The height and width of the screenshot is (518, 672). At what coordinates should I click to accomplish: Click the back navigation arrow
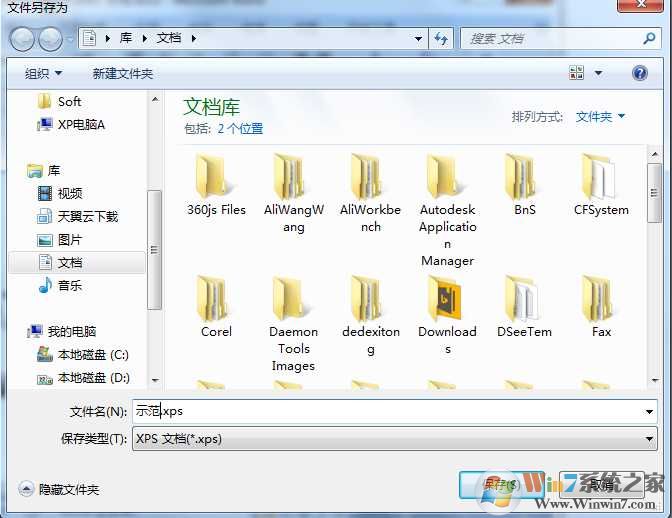(22, 39)
